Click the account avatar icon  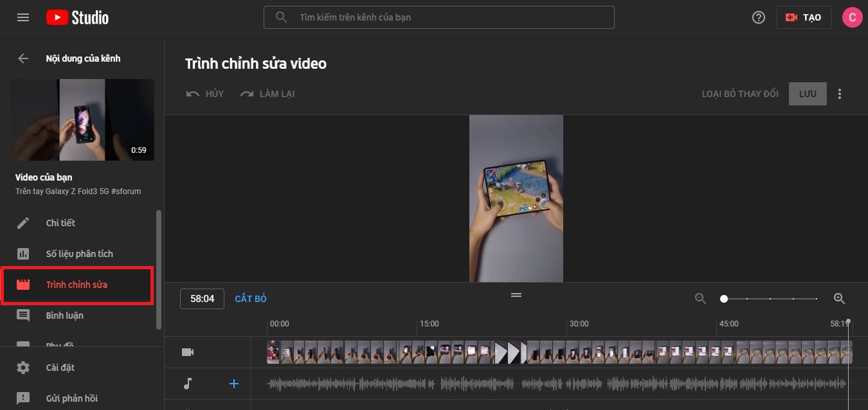[x=852, y=17]
